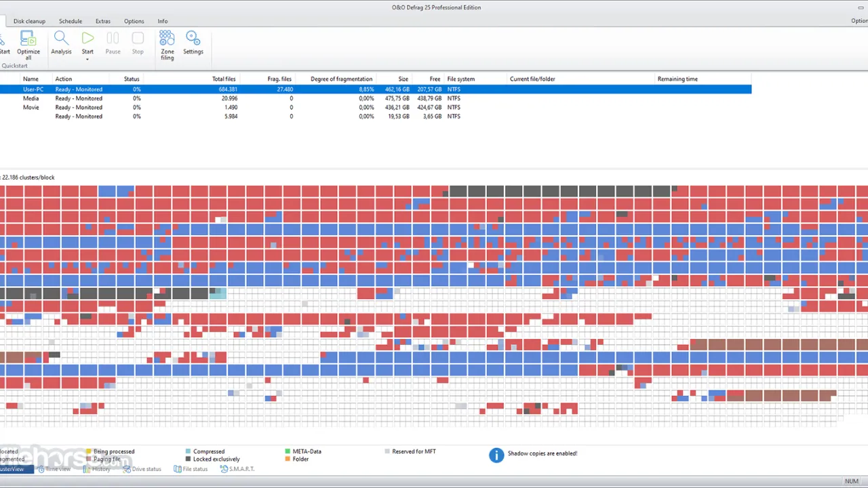Sort drives by Free column header
The width and height of the screenshot is (868, 488).
click(x=435, y=79)
